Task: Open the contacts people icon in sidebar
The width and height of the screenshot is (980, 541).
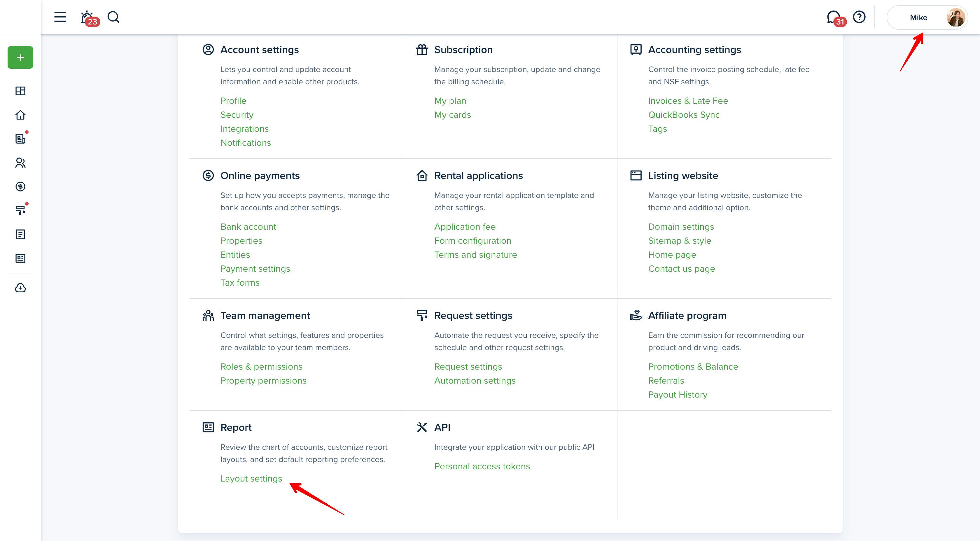Action: (20, 163)
